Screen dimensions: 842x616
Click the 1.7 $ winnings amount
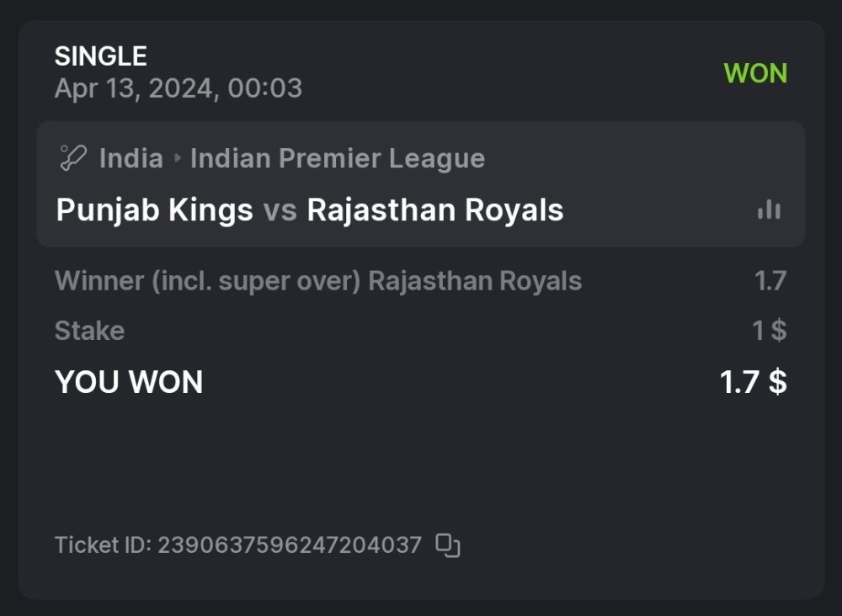point(753,382)
